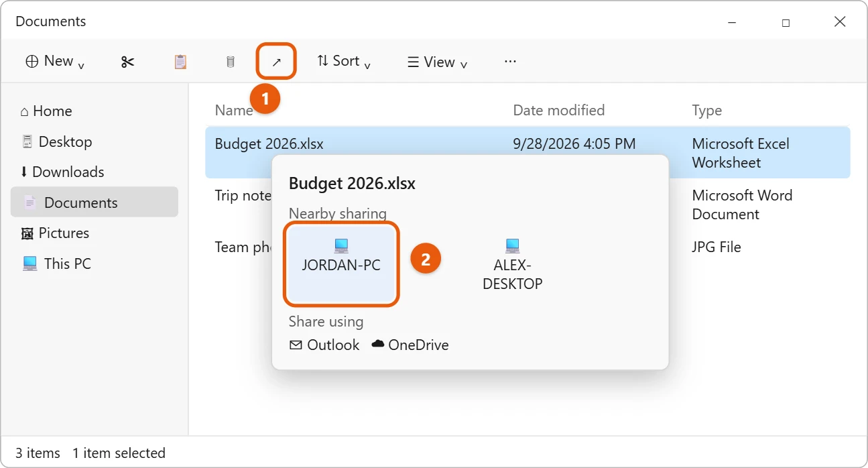Select Documents in the sidebar

(x=95, y=202)
